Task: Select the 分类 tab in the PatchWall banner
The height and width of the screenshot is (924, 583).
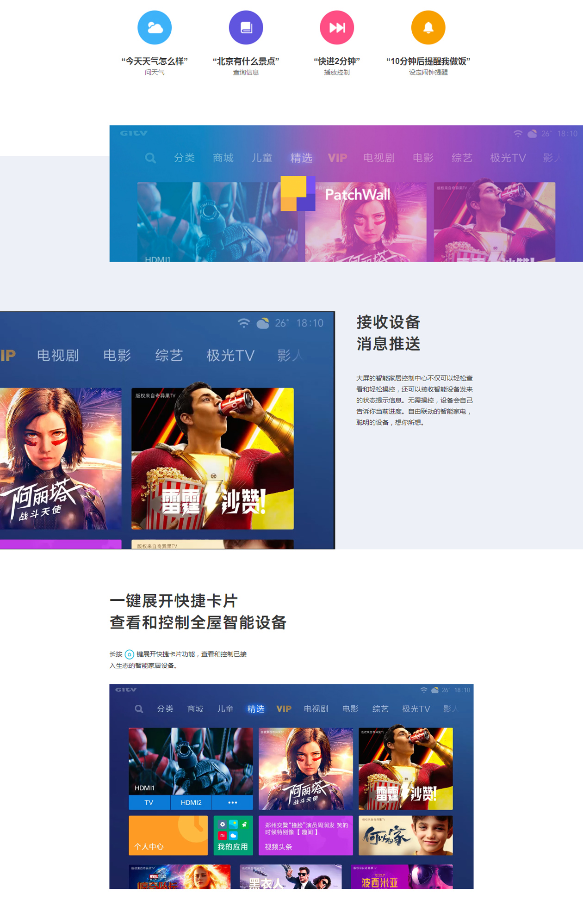Action: (x=184, y=158)
